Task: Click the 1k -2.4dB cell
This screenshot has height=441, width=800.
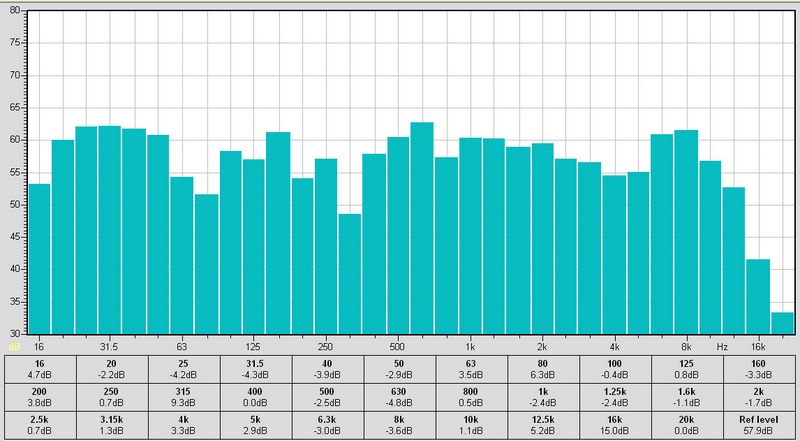Action: (543, 397)
